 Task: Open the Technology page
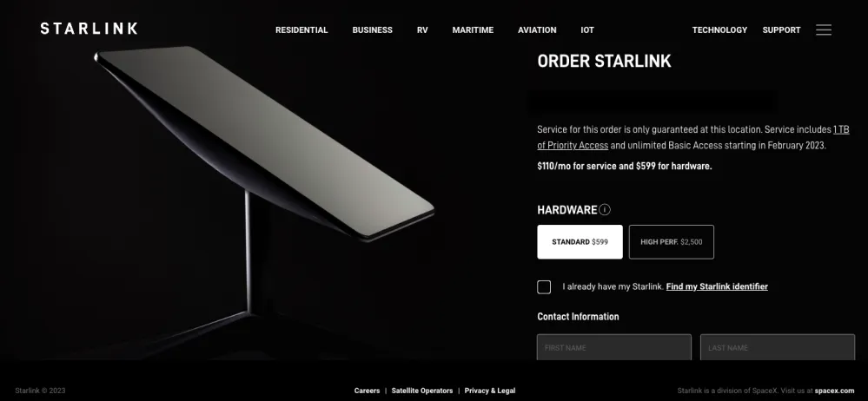719,30
